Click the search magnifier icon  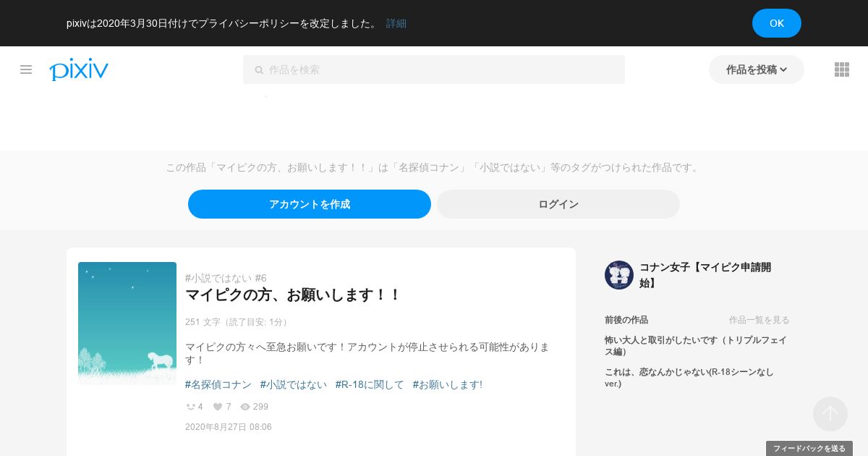(x=259, y=70)
